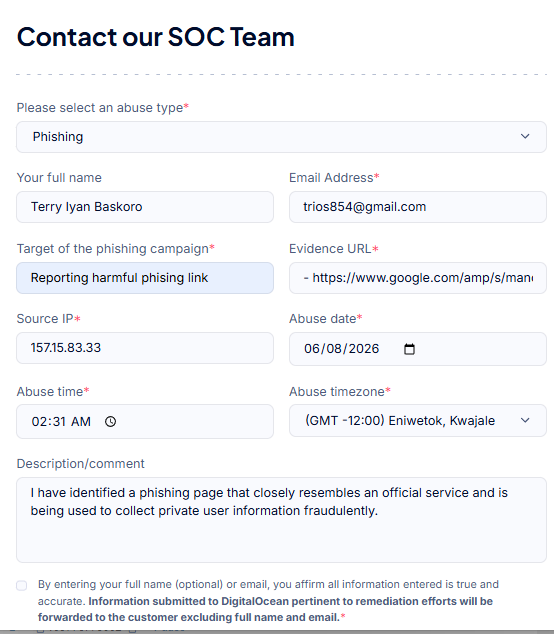This screenshot has width=554, height=634.
Task: Expand the abuse type dropdown chevron
Action: pos(525,136)
